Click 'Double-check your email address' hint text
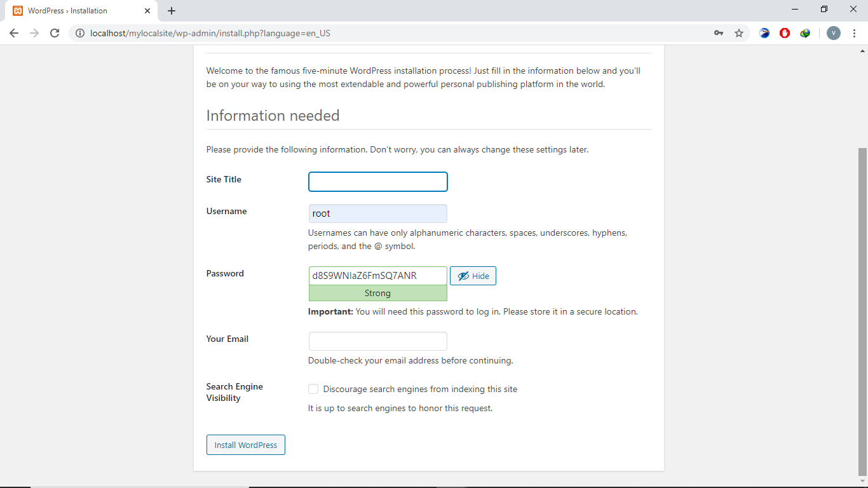 tap(410, 360)
